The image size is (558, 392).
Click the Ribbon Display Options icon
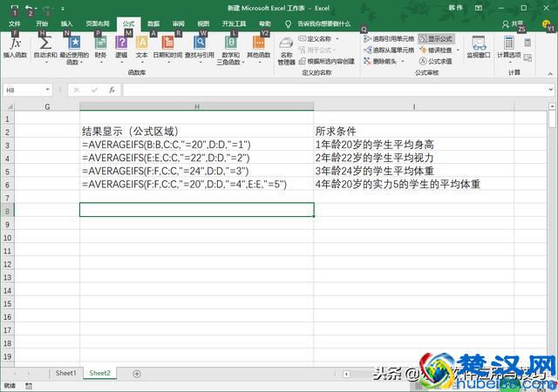pyautogui.click(x=479, y=8)
